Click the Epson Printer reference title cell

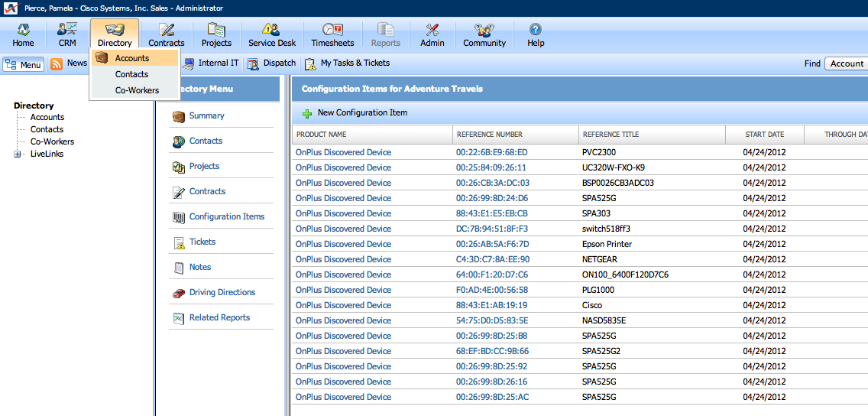(x=607, y=244)
